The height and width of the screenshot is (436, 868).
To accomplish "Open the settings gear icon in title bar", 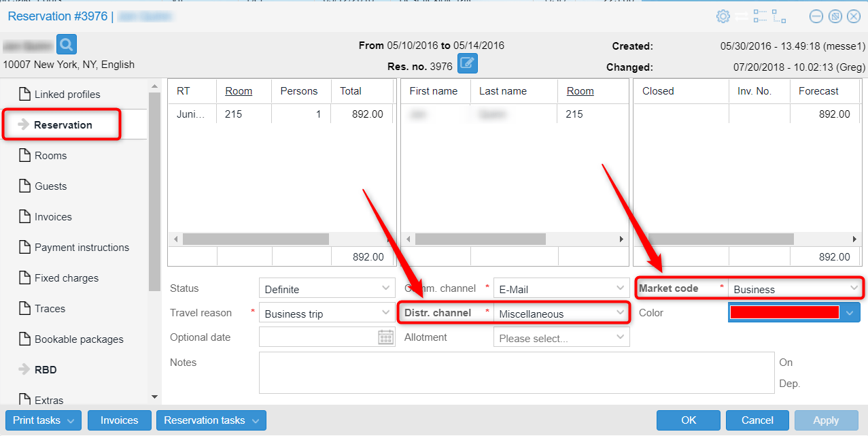I will coord(723,16).
